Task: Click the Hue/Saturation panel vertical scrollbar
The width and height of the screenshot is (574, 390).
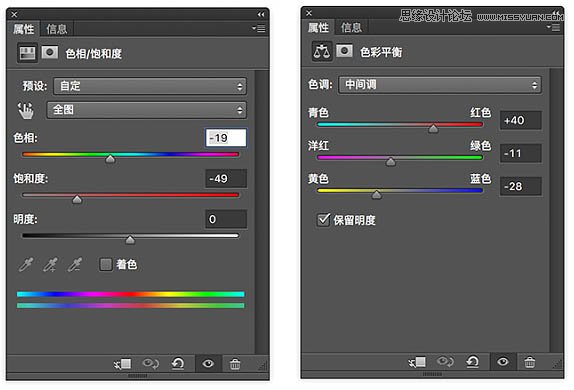Action: [262, 212]
